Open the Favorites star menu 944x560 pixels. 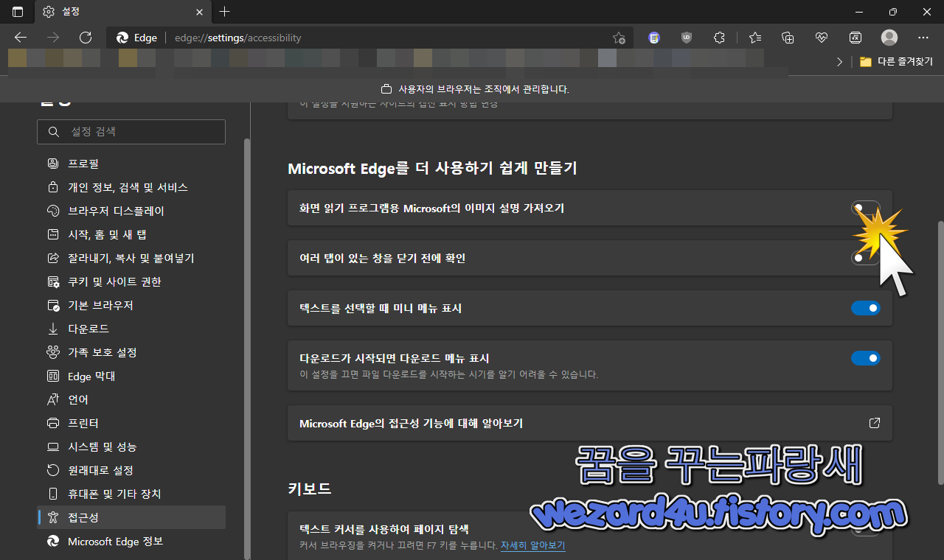pos(754,38)
